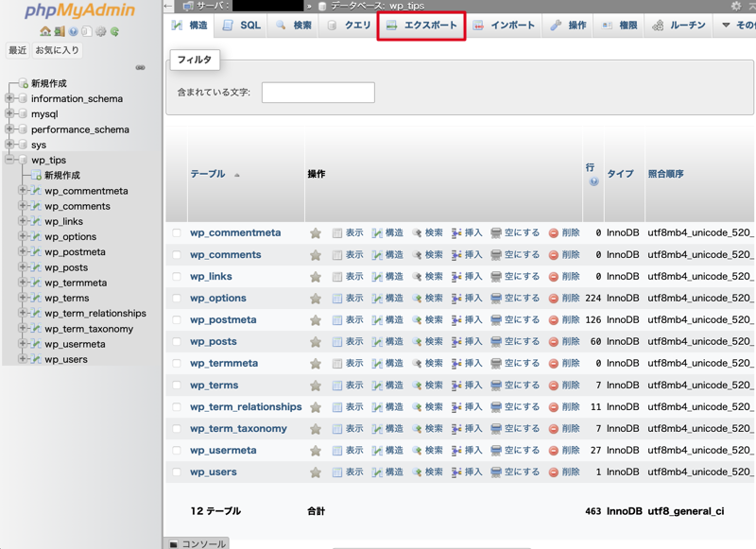Open the クエリ query tab

click(349, 26)
